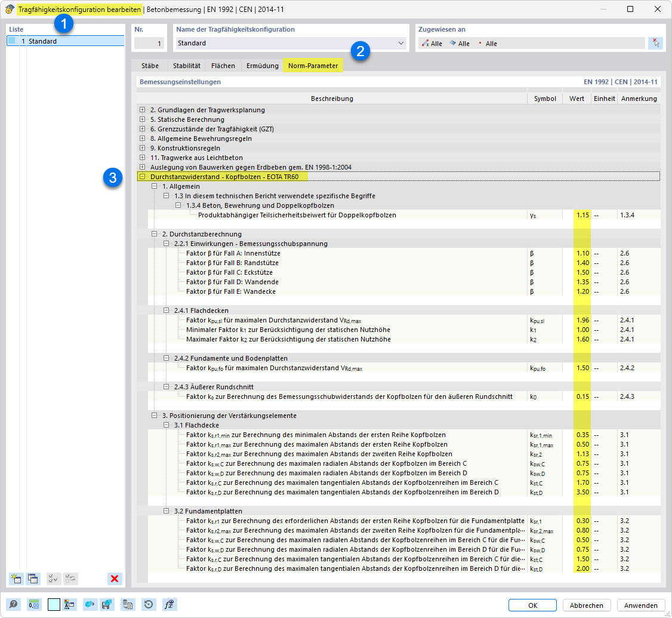Collapse 3. Positionierung der Verstärkungselemente

(155, 415)
